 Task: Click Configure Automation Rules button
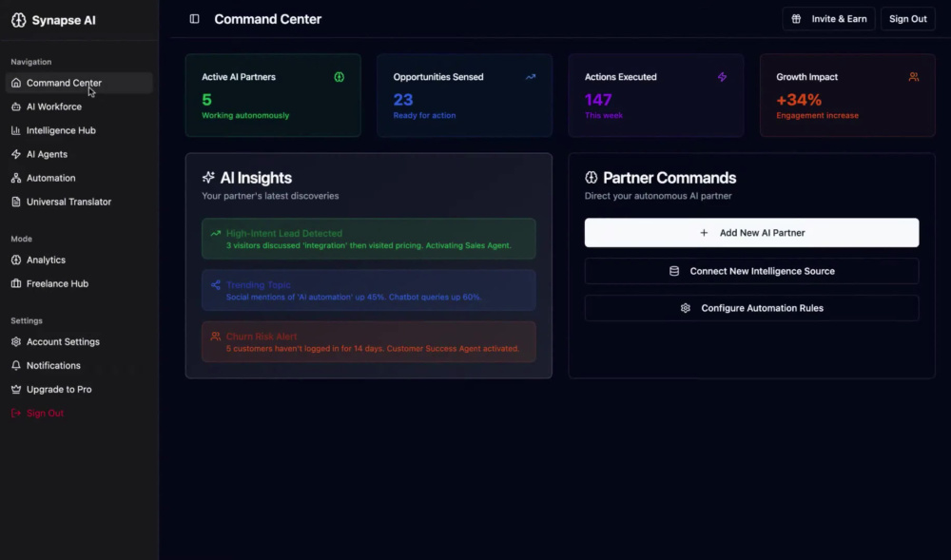[x=751, y=308]
